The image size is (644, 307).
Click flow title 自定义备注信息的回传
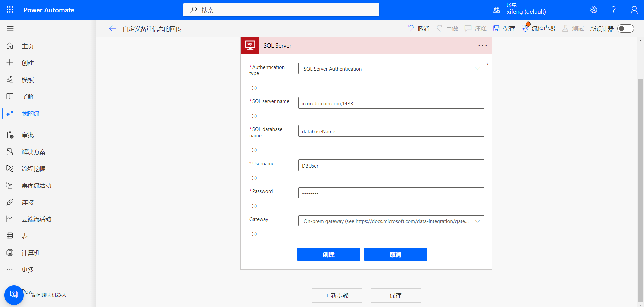tap(152, 29)
